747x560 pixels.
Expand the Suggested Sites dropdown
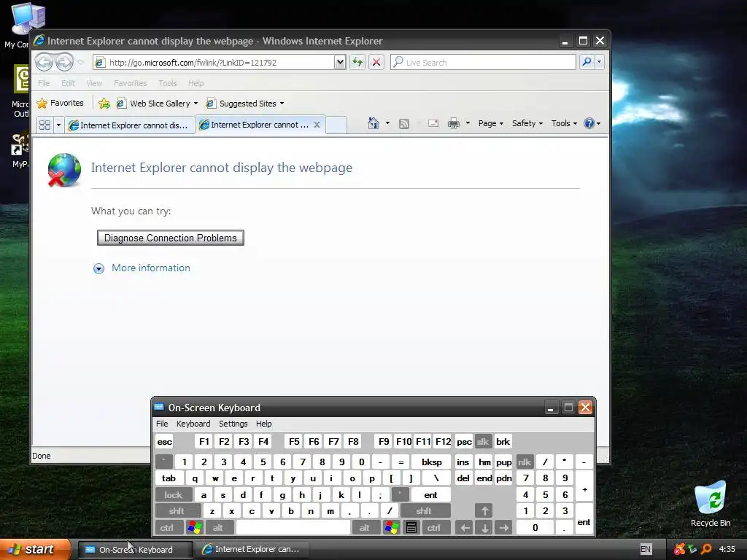tap(282, 104)
